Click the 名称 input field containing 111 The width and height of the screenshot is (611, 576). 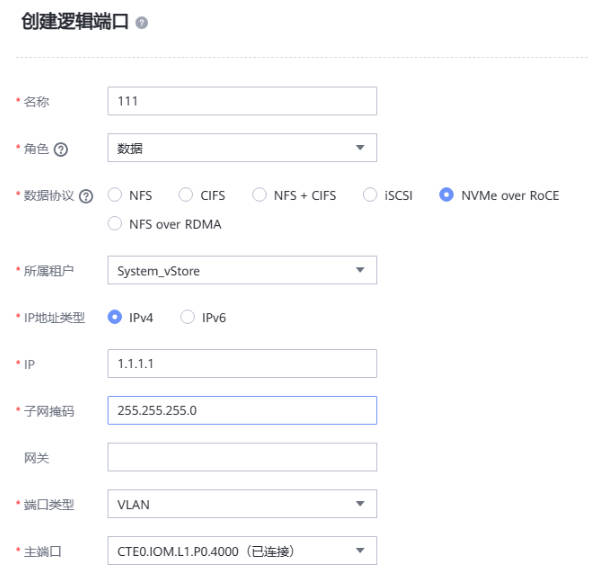242,101
